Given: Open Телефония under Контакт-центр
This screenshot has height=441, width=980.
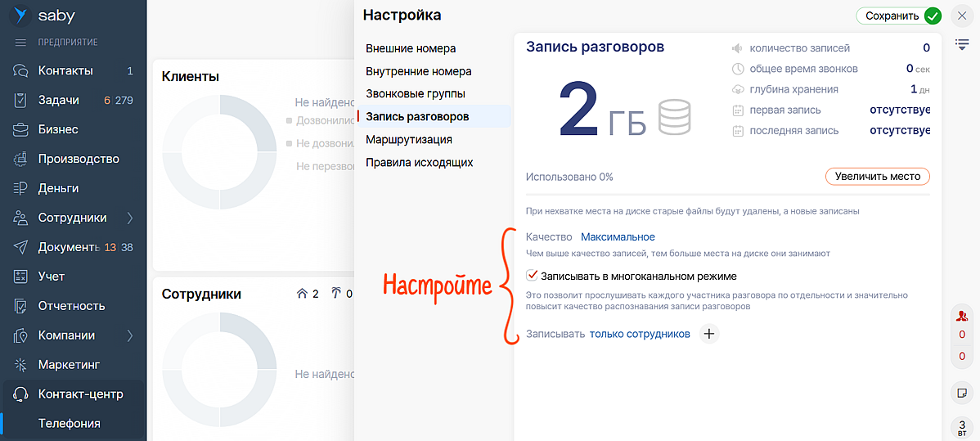Looking at the screenshot, I should coord(69,423).
